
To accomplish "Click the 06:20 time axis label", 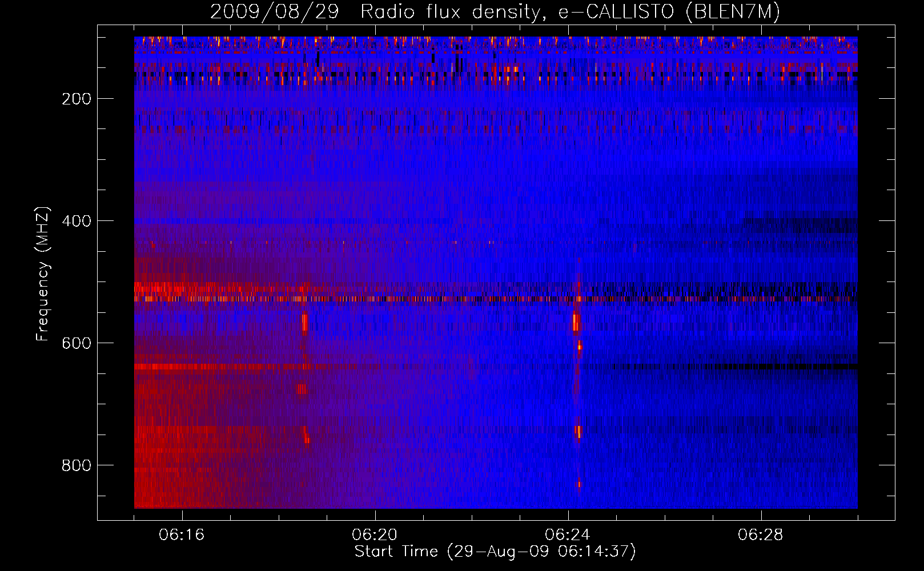I will 375,535.
